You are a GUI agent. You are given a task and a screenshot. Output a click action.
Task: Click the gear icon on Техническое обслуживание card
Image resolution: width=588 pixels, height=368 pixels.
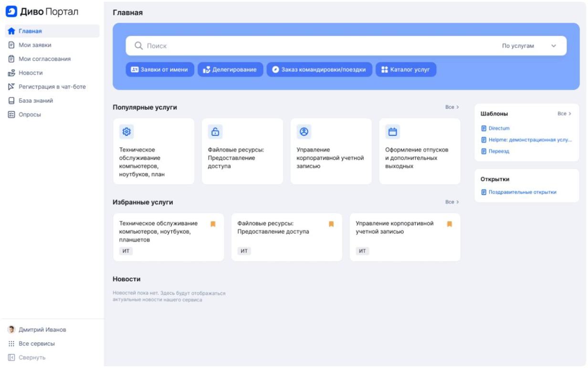tap(126, 132)
